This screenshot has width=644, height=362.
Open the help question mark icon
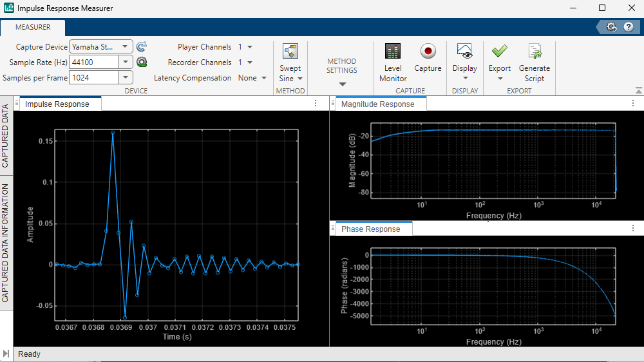click(x=629, y=27)
